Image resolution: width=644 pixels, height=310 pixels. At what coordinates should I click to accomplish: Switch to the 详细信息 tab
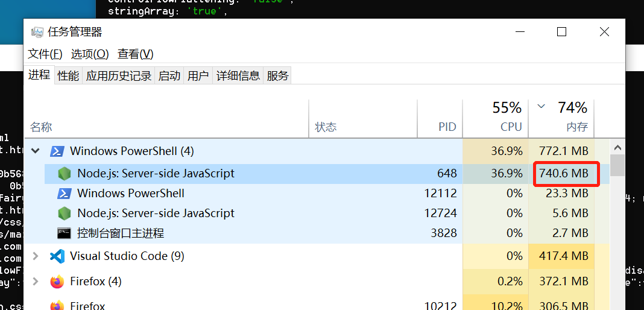238,75
